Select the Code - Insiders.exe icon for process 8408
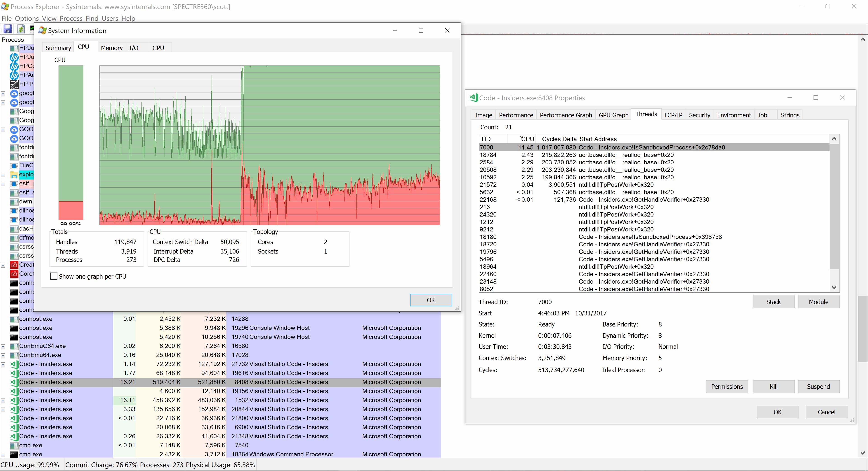The width and height of the screenshot is (868, 471). (14, 382)
